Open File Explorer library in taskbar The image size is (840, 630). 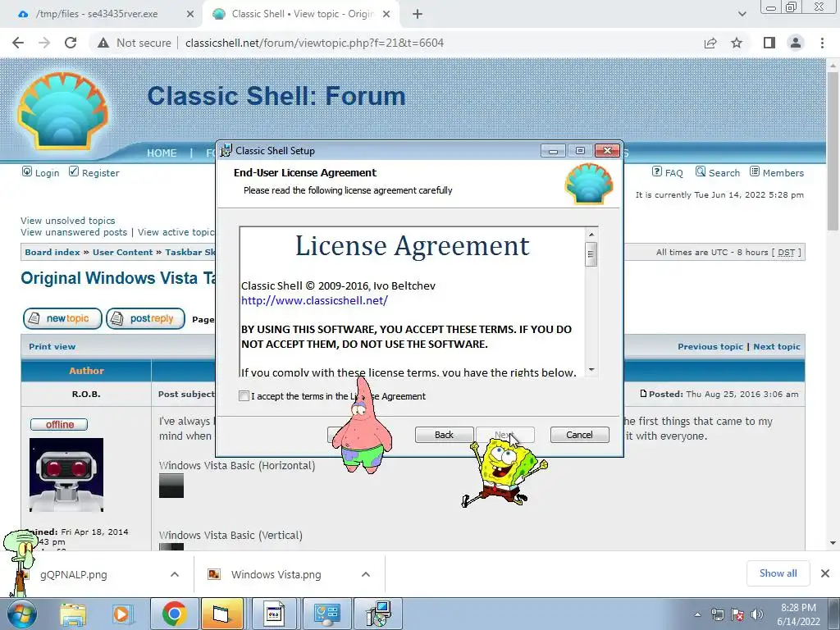(73, 614)
